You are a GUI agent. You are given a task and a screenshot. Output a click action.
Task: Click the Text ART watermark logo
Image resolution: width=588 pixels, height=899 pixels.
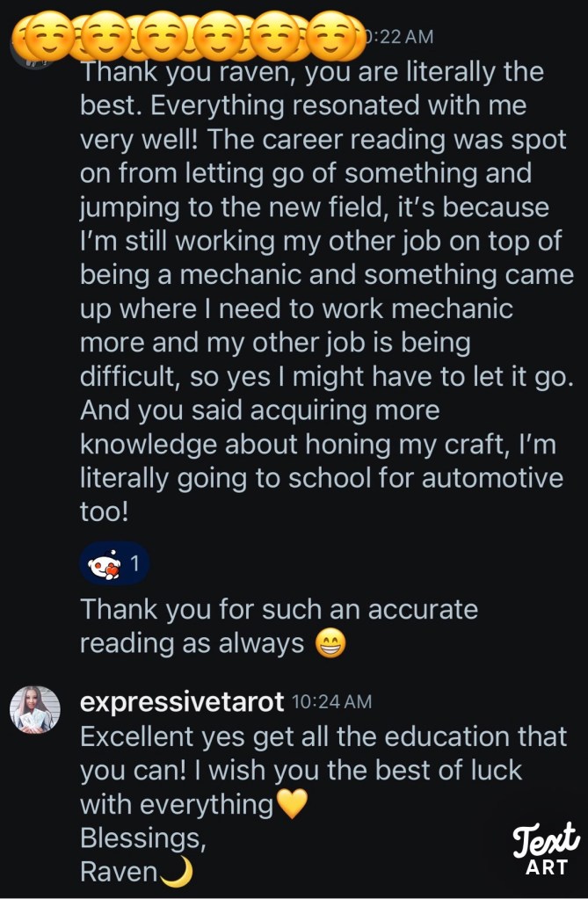(x=546, y=848)
